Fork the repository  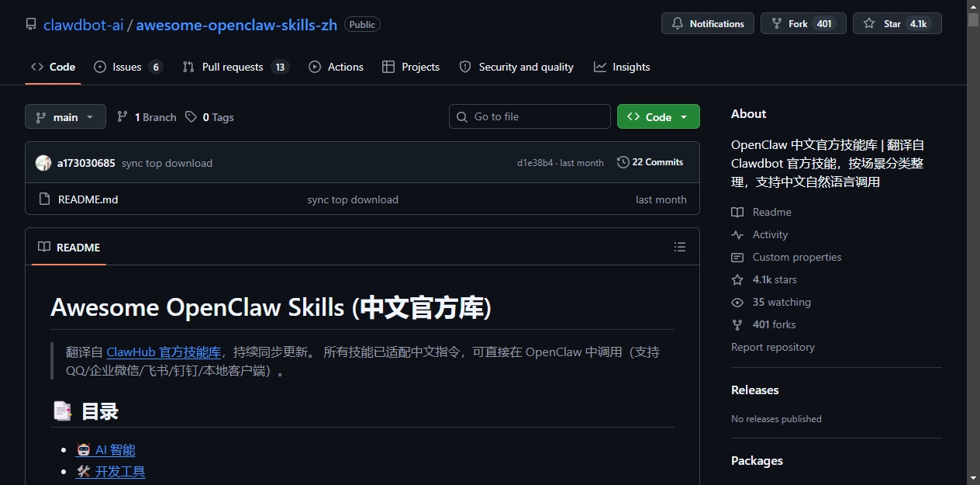(x=803, y=23)
